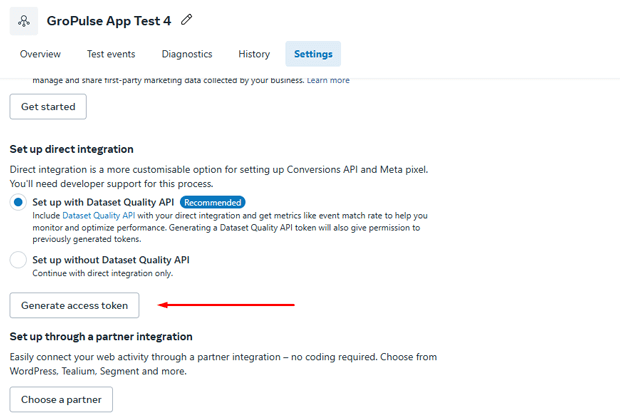Click the Generate access token button
This screenshot has width=620, height=419.
point(74,305)
